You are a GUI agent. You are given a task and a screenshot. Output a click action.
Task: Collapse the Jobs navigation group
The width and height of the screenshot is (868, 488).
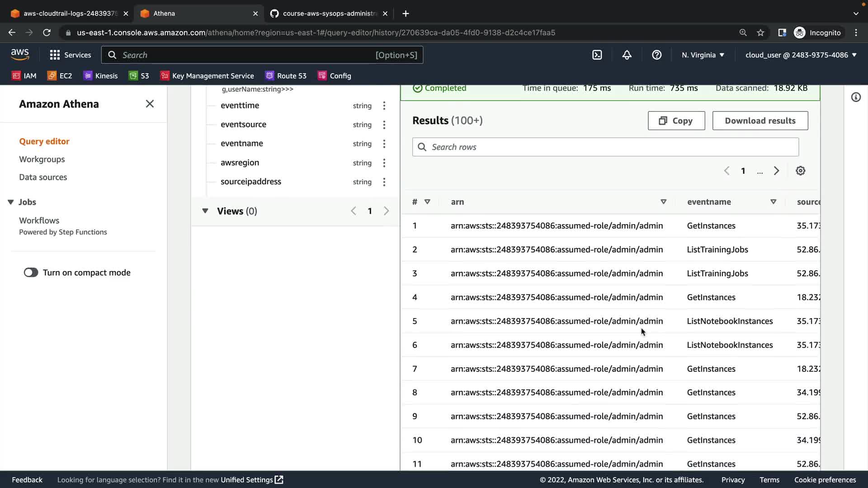coord(11,202)
